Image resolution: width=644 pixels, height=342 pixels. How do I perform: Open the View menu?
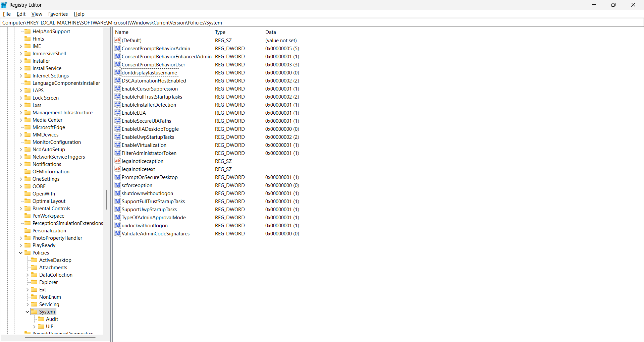[x=37, y=14]
